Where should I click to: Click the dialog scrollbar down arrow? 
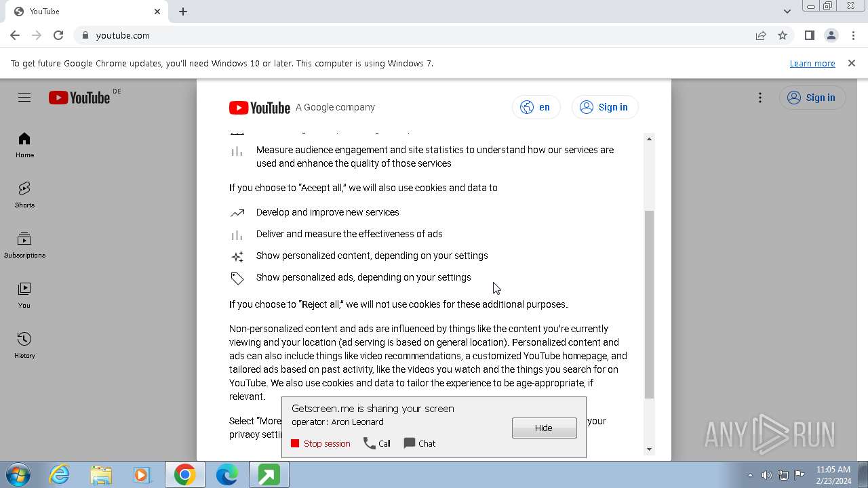point(649,449)
